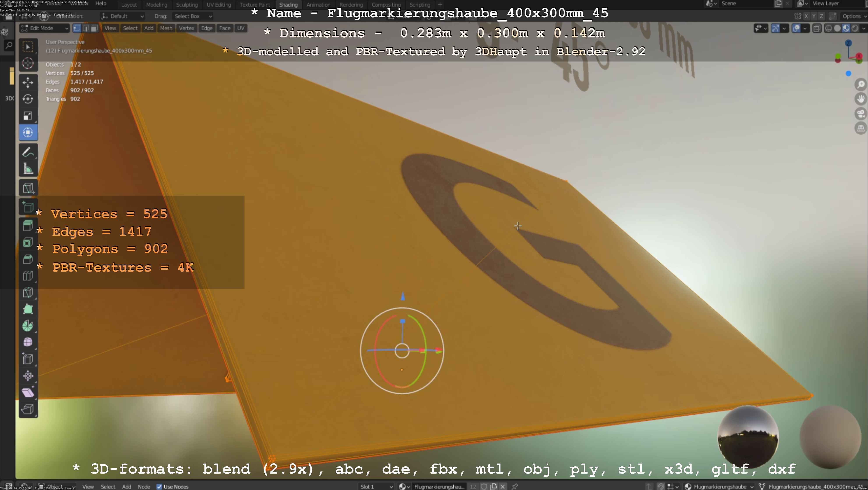Open the Help menu
Image resolution: width=868 pixels, height=490 pixels.
click(101, 3)
